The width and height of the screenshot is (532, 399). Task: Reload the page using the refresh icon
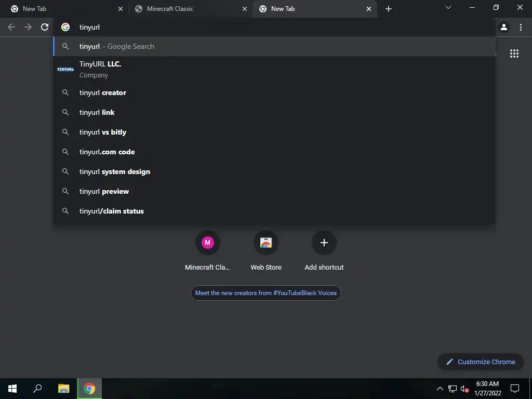[x=45, y=27]
